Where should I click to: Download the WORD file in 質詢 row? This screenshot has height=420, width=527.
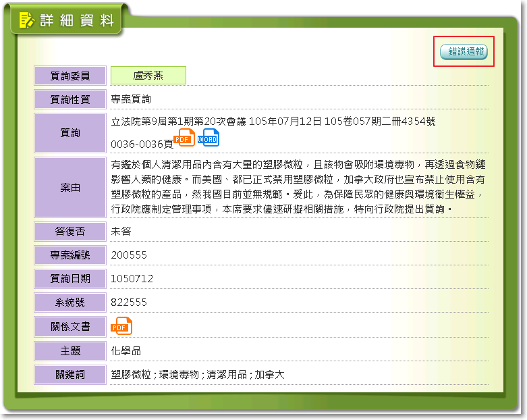pos(208,138)
